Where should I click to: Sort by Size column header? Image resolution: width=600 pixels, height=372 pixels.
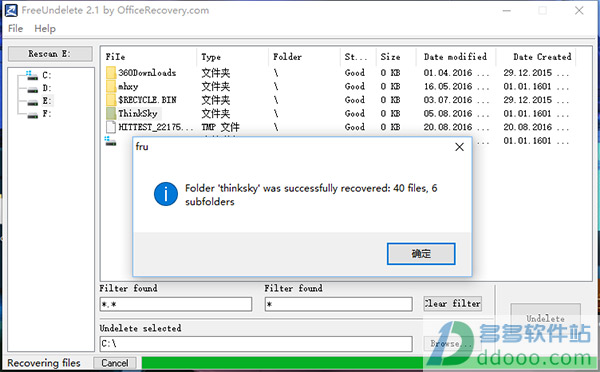tap(390, 57)
